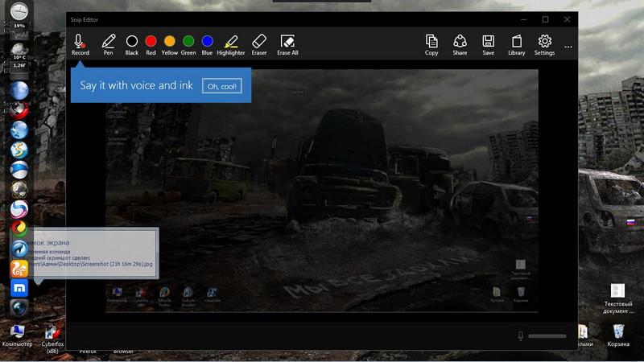Dismiss tip with the "Oh, cool!" button
Screen dimensions: 644x362
(222, 86)
